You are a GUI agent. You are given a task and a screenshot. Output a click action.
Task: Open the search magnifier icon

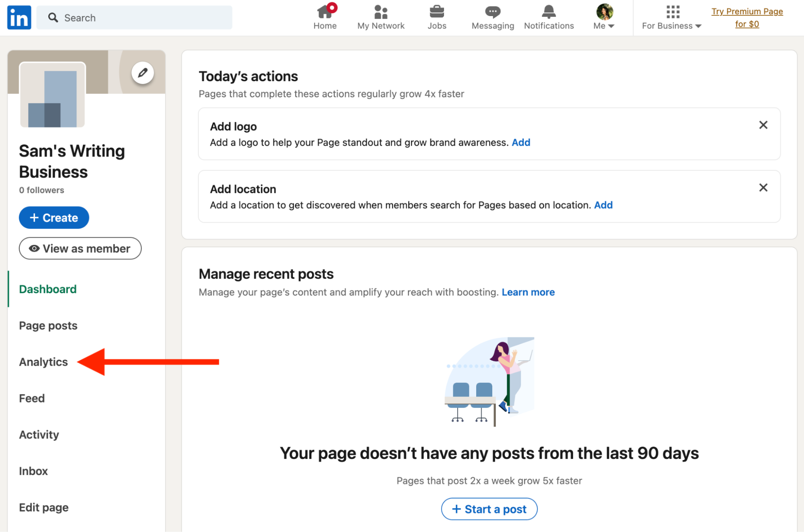point(53,17)
